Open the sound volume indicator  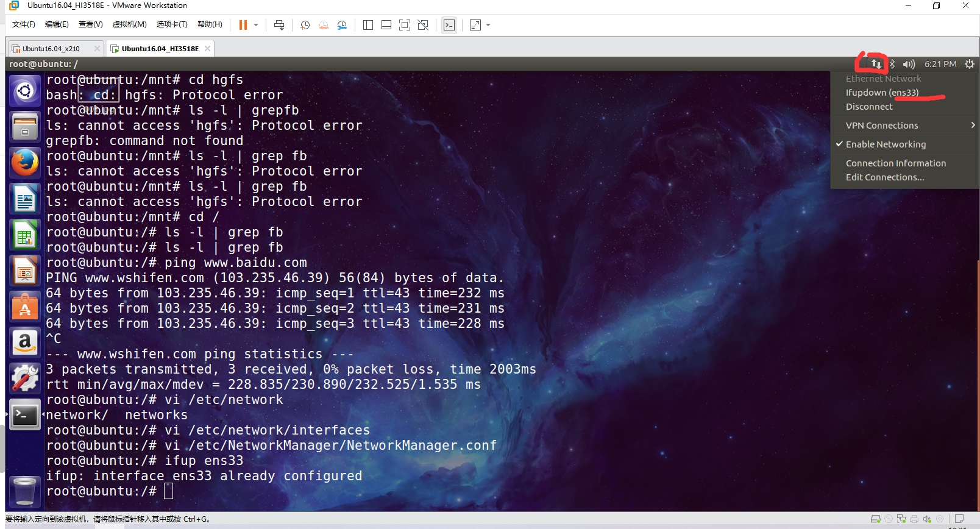(x=909, y=64)
